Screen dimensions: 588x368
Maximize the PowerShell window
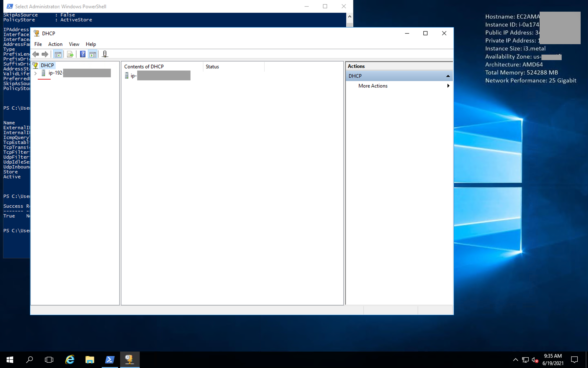(x=325, y=6)
